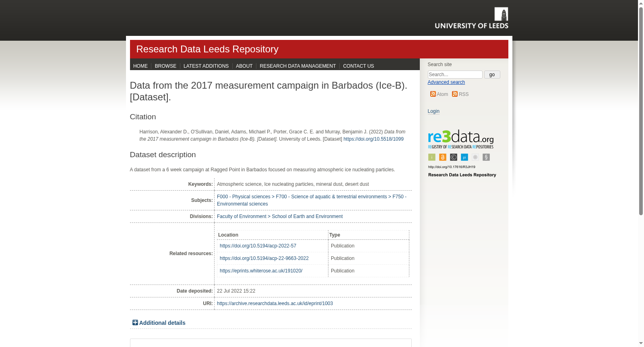Click the page vertical scrollbar thumb
The image size is (644, 347).
click(641, 111)
